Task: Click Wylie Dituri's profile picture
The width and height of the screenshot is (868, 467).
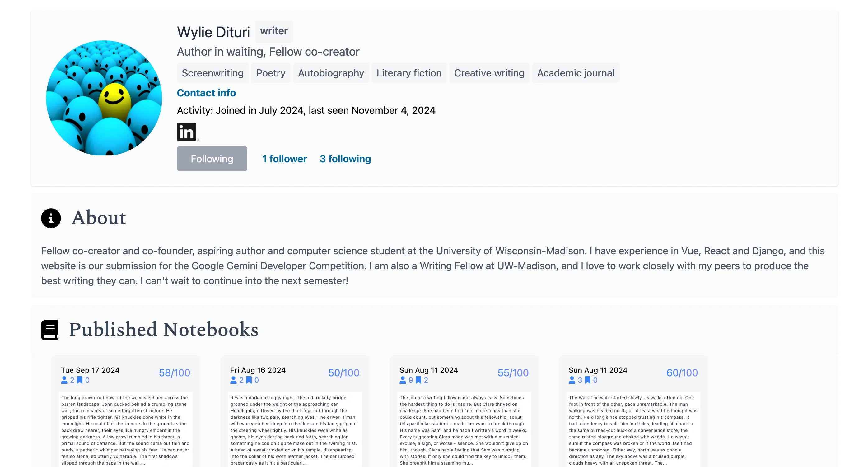Action: click(x=104, y=98)
